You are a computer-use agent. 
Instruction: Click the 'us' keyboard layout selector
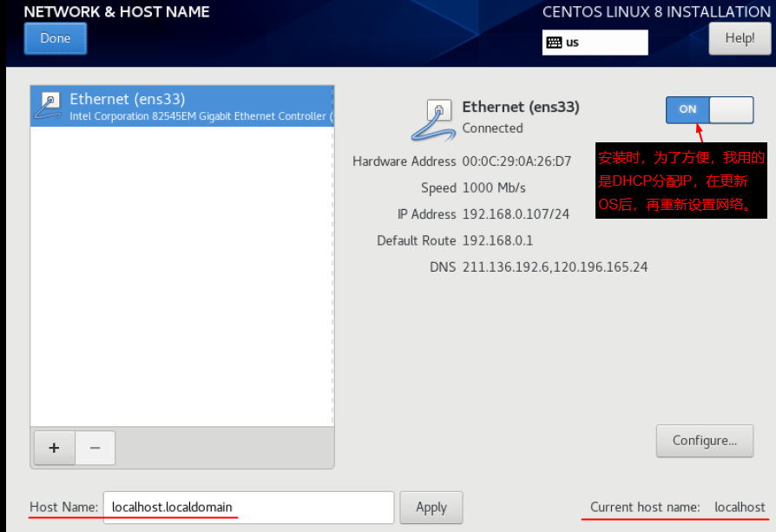click(595, 42)
